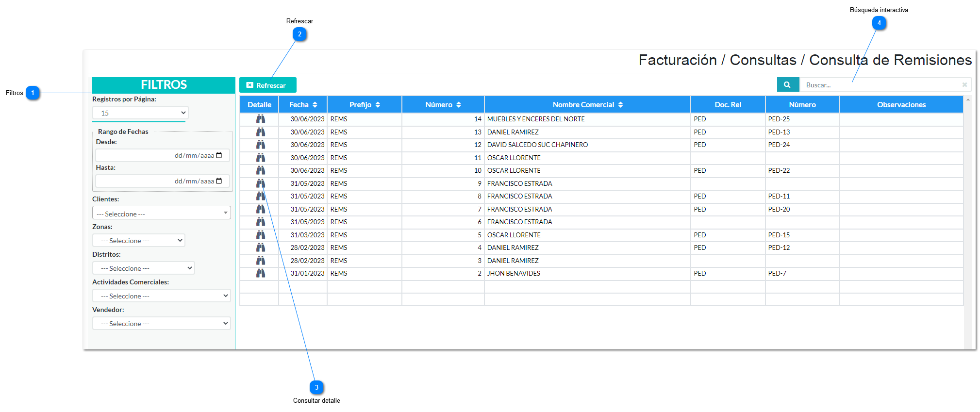Image resolution: width=980 pixels, height=412 pixels.
Task: Clear the search box with the X
Action: coord(964,84)
